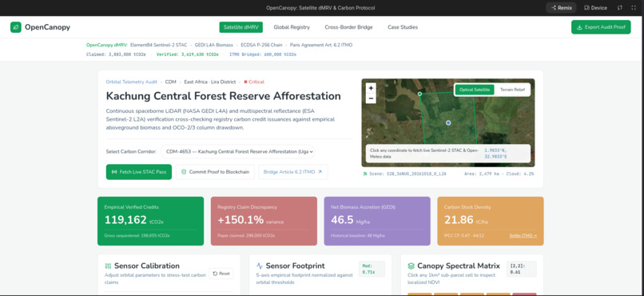Reset the Sensor Calibration parameters
644x296 pixels.
[221, 274]
